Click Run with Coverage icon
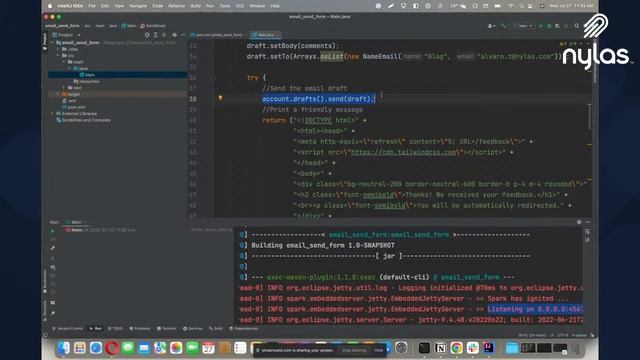This screenshot has height=360, width=640. point(558,26)
